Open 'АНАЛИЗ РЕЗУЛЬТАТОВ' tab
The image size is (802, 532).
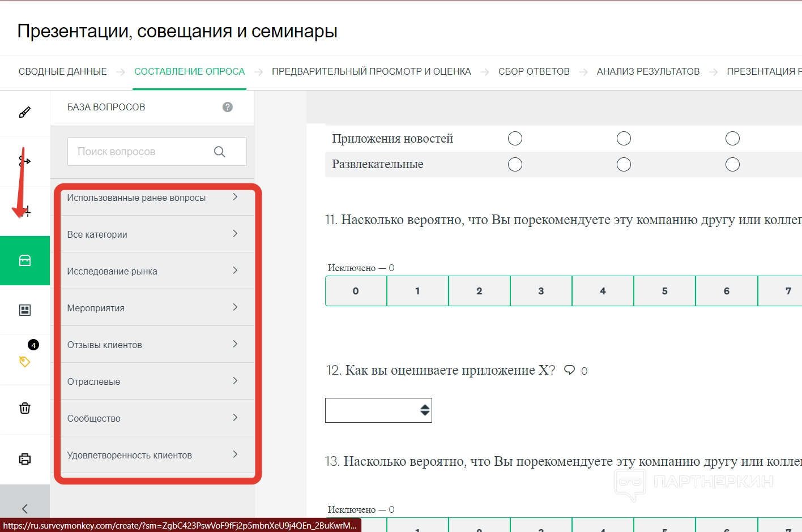pos(648,71)
